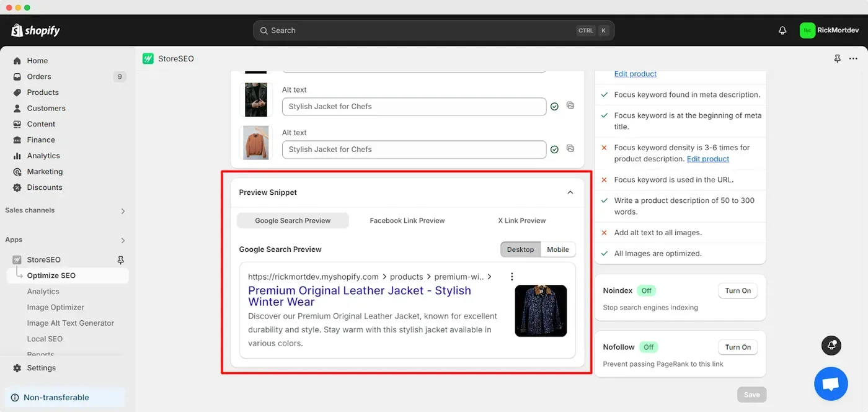Click the Noindex Off status badge

646,290
